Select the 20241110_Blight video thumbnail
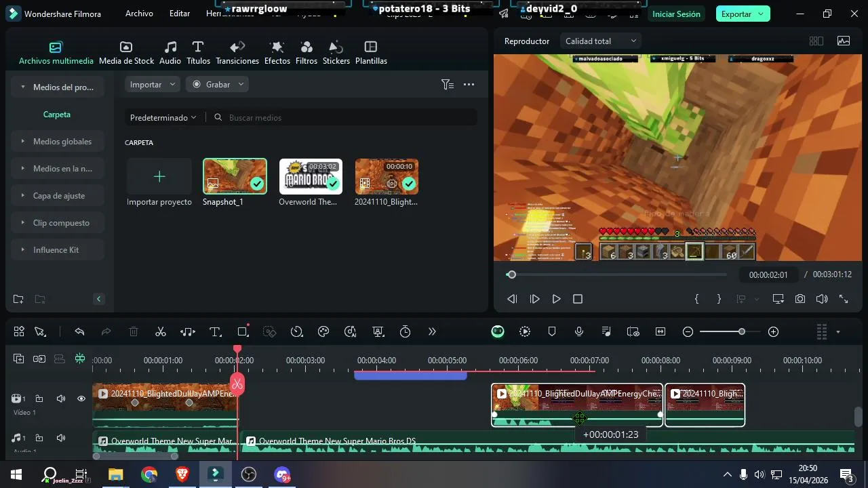Image resolution: width=868 pixels, height=488 pixels. point(387,176)
